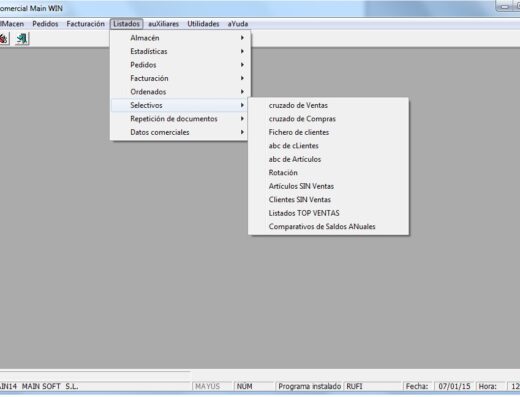Viewport: 520px width, 397px height.
Task: Click the date 07/01/15 in status bar
Action: [x=454, y=386]
